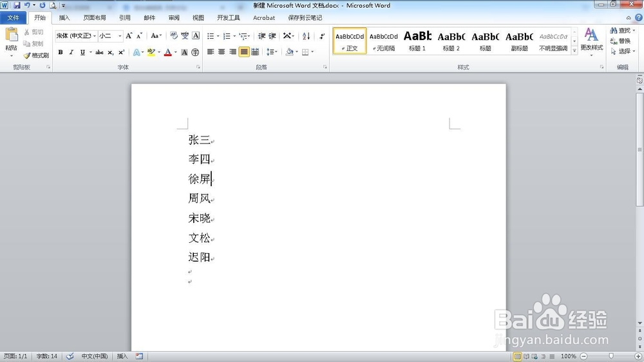This screenshot has width=644, height=362.
Task: Toggle show/hide paragraph marks
Action: tap(322, 36)
